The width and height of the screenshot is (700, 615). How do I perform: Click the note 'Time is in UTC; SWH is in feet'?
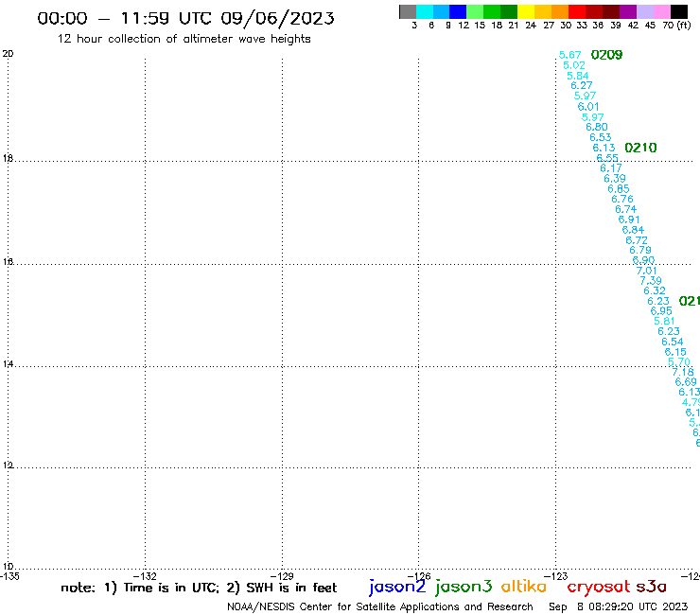(199, 588)
